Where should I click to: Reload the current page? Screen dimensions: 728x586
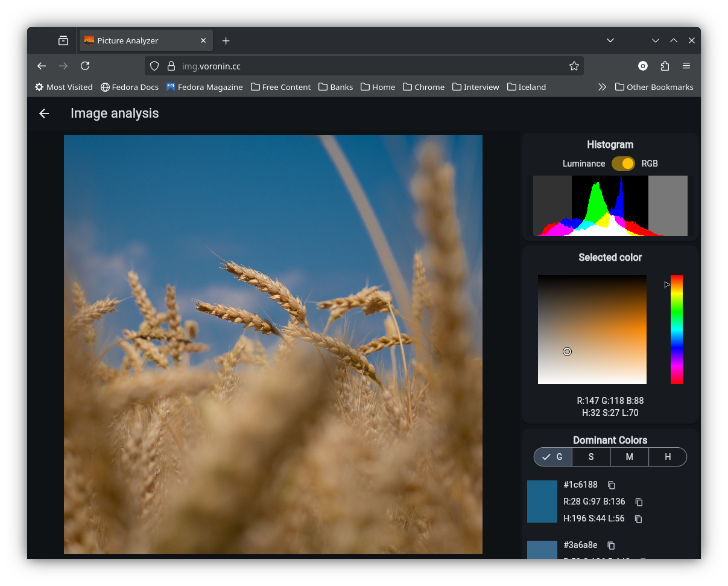coord(85,66)
